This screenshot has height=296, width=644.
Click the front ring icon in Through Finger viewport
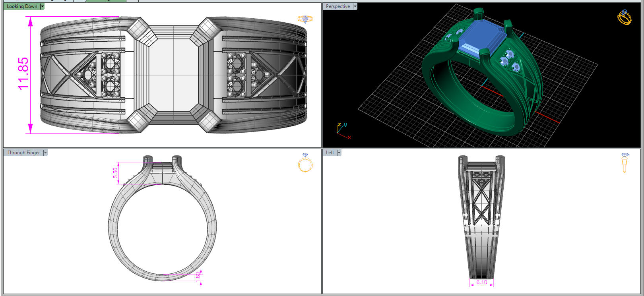point(305,163)
